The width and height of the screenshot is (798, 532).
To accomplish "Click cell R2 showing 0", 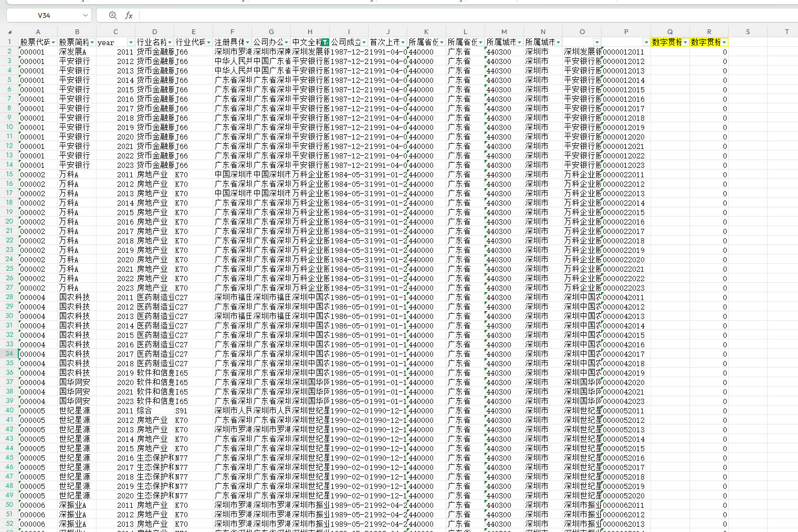I will click(x=709, y=52).
